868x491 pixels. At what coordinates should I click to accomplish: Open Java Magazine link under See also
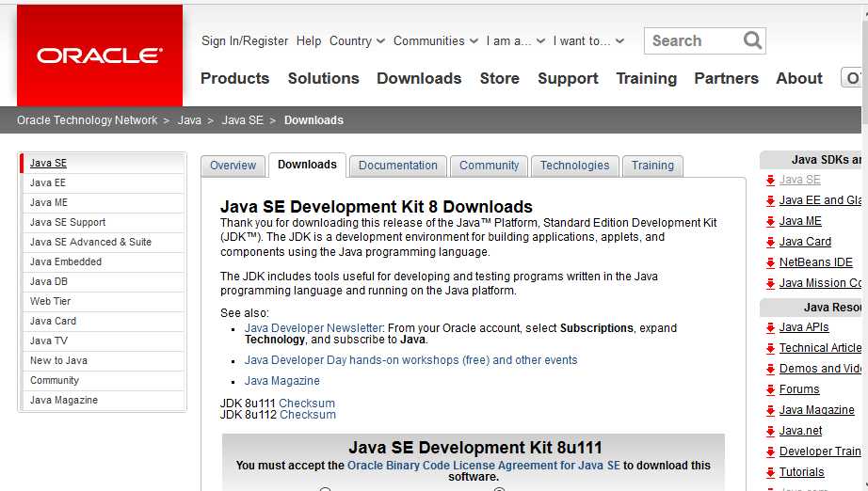pyautogui.click(x=282, y=381)
